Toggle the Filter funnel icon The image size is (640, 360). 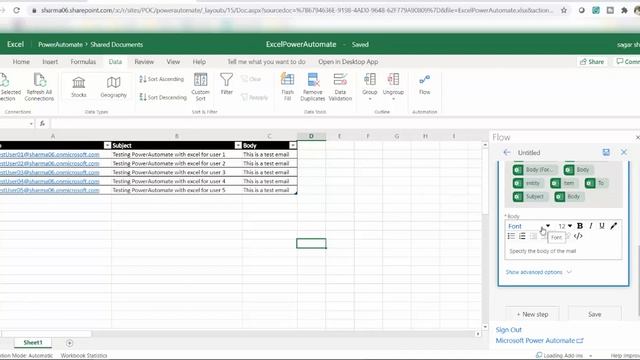(x=227, y=84)
